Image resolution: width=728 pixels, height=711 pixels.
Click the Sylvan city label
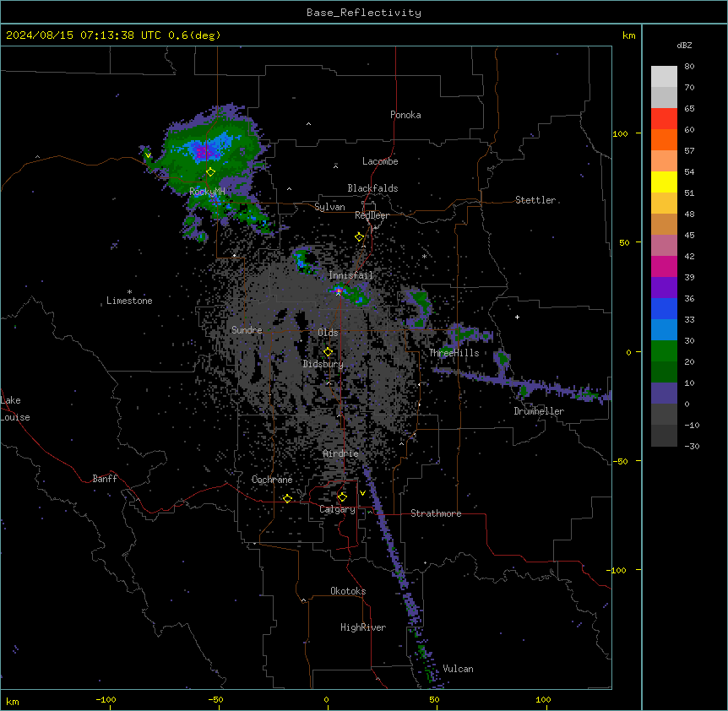tap(329, 207)
